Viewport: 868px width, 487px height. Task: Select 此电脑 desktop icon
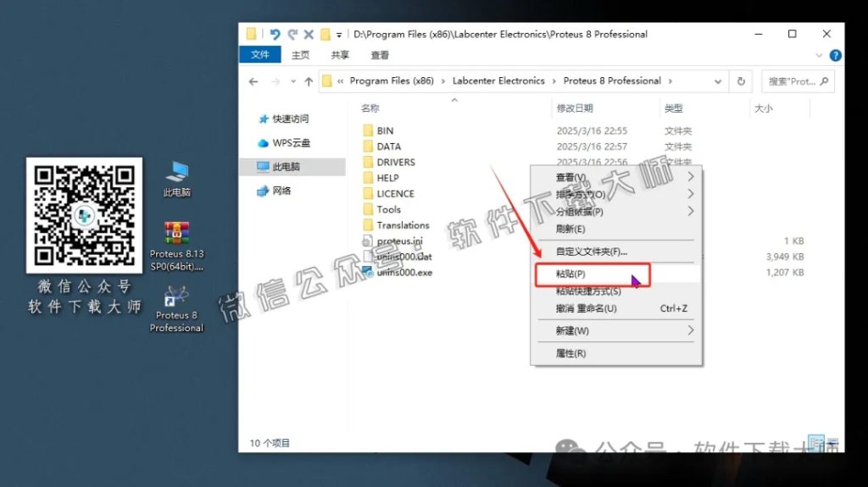tap(177, 179)
